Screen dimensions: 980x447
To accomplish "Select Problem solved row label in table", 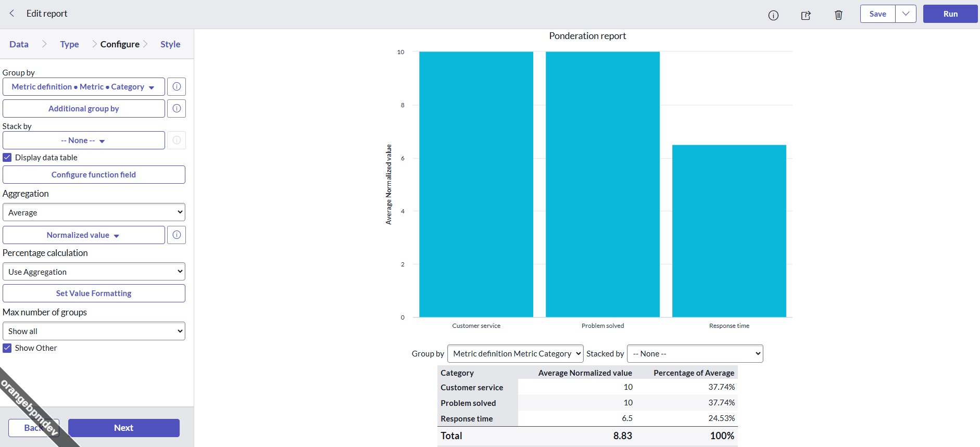I will click(468, 403).
